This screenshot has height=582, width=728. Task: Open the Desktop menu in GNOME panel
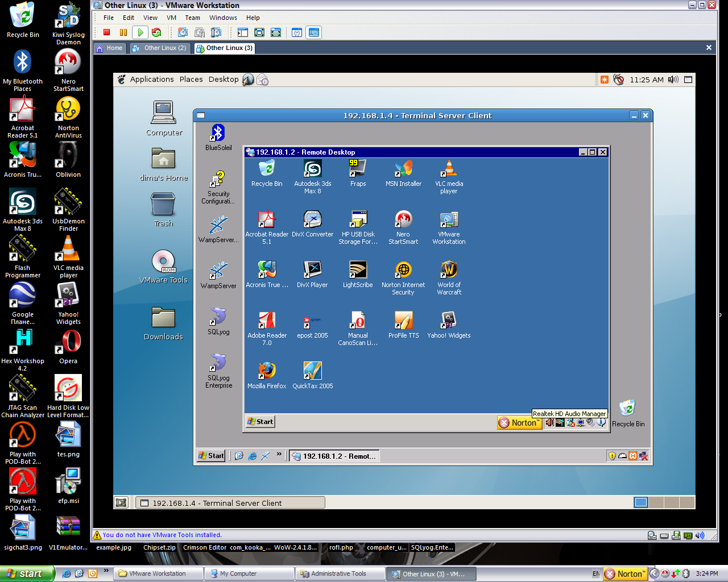(224, 80)
